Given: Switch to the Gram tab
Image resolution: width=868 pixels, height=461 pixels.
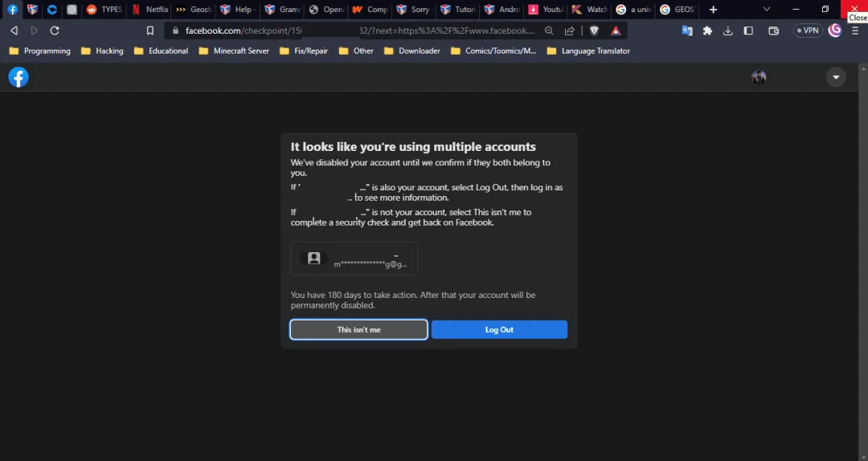Looking at the screenshot, I should point(282,10).
